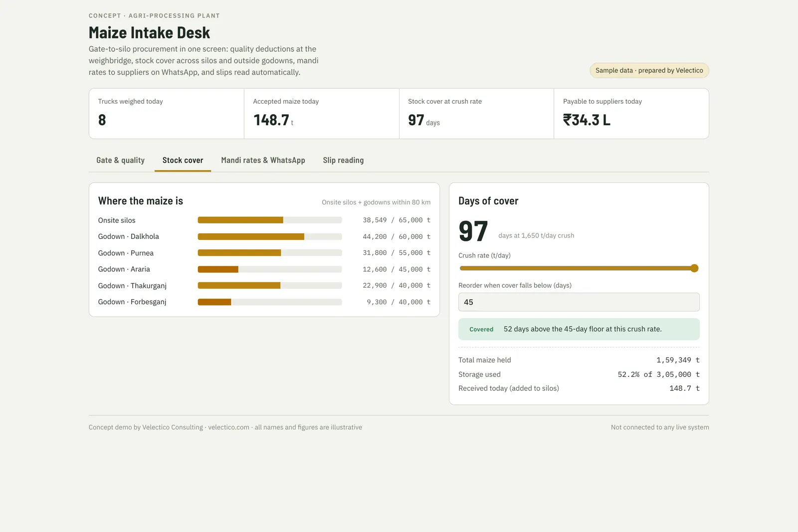This screenshot has height=532, width=798.
Task: Click the '38,549 / 65,000 t' value
Action: point(397,220)
